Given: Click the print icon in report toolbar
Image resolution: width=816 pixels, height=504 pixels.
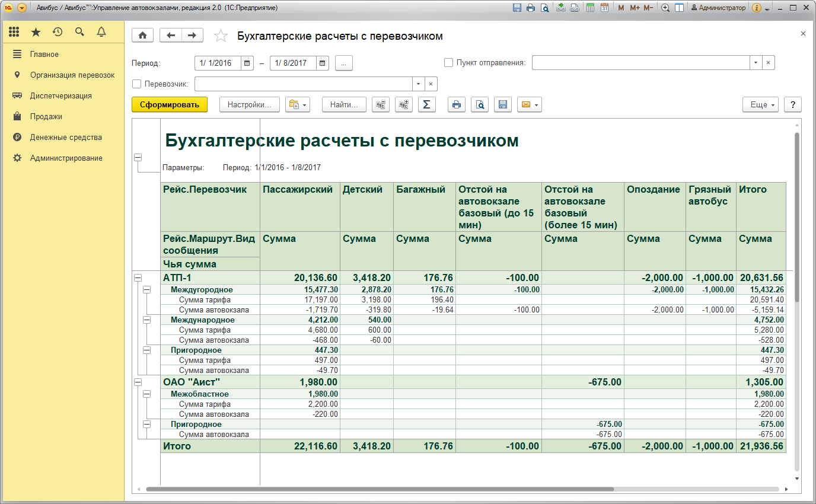Looking at the screenshot, I should point(456,105).
